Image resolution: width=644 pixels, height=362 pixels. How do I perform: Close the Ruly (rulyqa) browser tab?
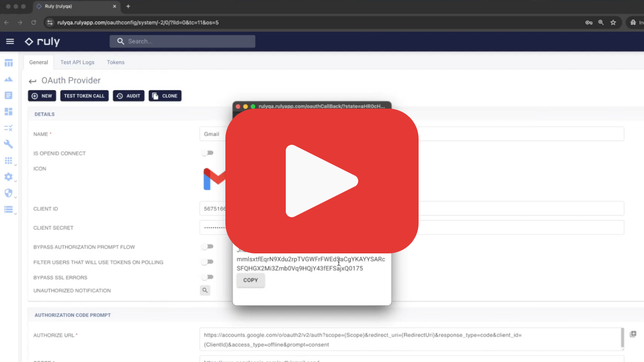(115, 7)
